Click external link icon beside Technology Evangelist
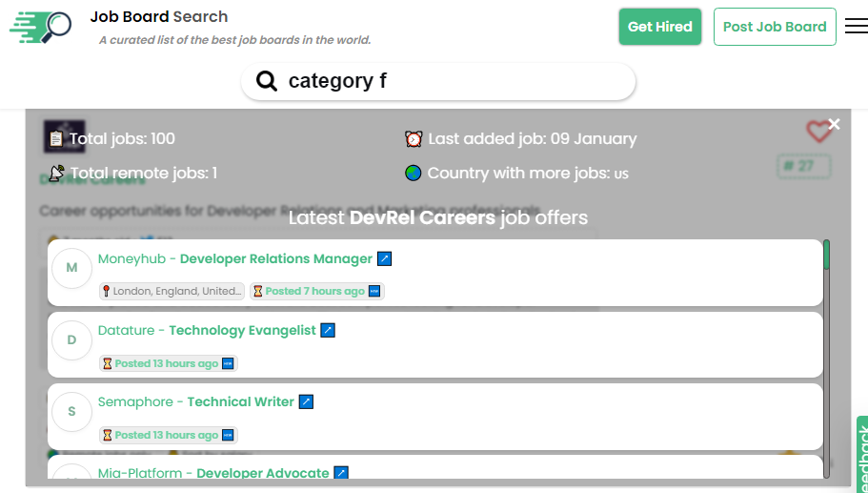This screenshot has height=493, width=868. [328, 330]
